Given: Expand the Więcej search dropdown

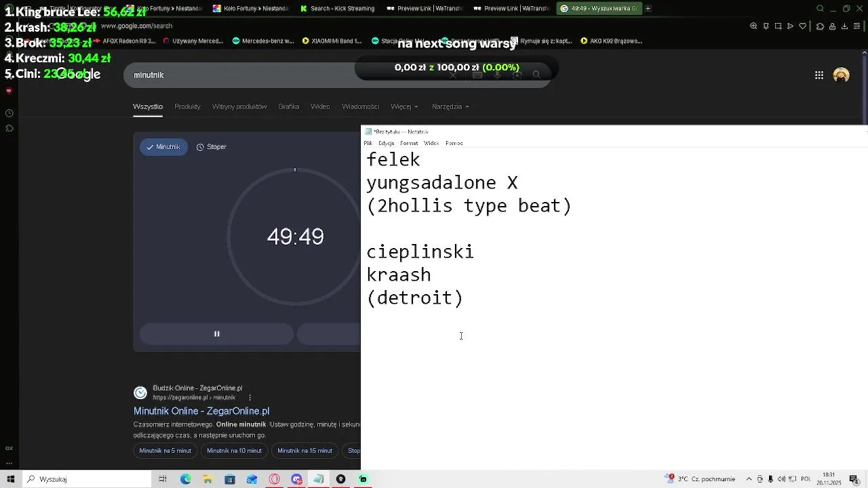Looking at the screenshot, I should (404, 106).
